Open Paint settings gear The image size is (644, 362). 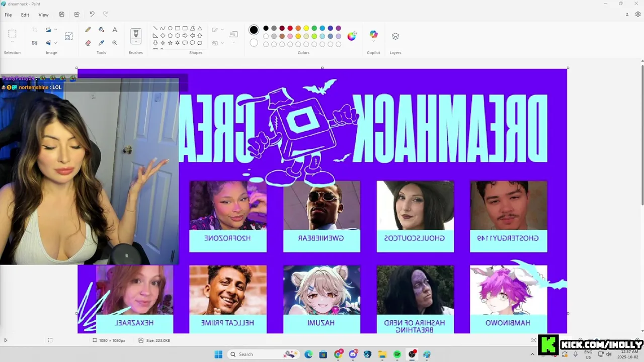coord(638,15)
